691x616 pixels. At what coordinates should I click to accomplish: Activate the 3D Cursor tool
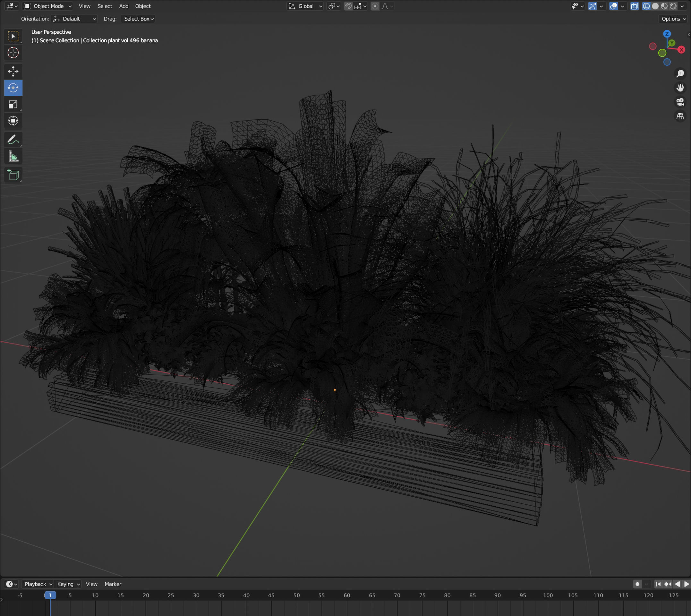coord(13,53)
